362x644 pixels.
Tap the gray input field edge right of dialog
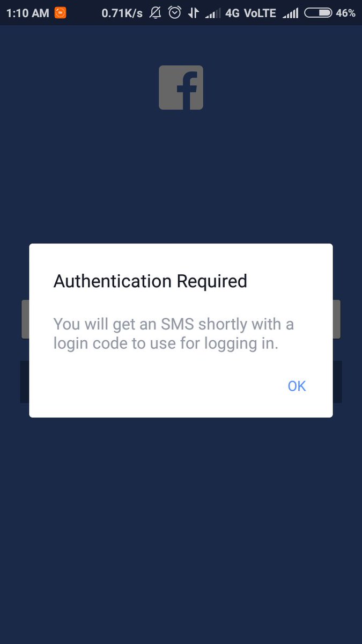[x=337, y=319]
